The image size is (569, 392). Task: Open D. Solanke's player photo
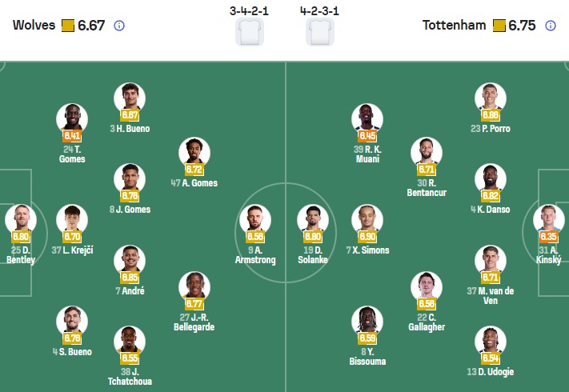313,219
